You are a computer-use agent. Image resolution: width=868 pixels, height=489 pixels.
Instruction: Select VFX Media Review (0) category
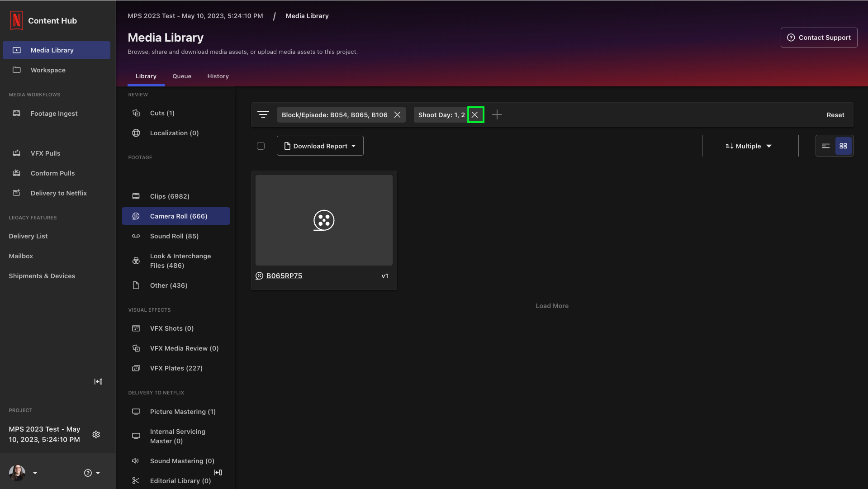coord(176,348)
